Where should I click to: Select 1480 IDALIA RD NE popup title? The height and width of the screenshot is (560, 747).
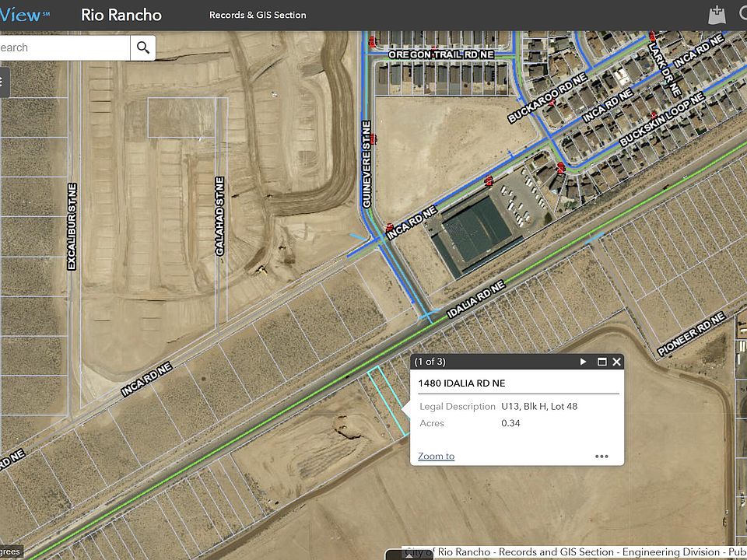(x=461, y=383)
